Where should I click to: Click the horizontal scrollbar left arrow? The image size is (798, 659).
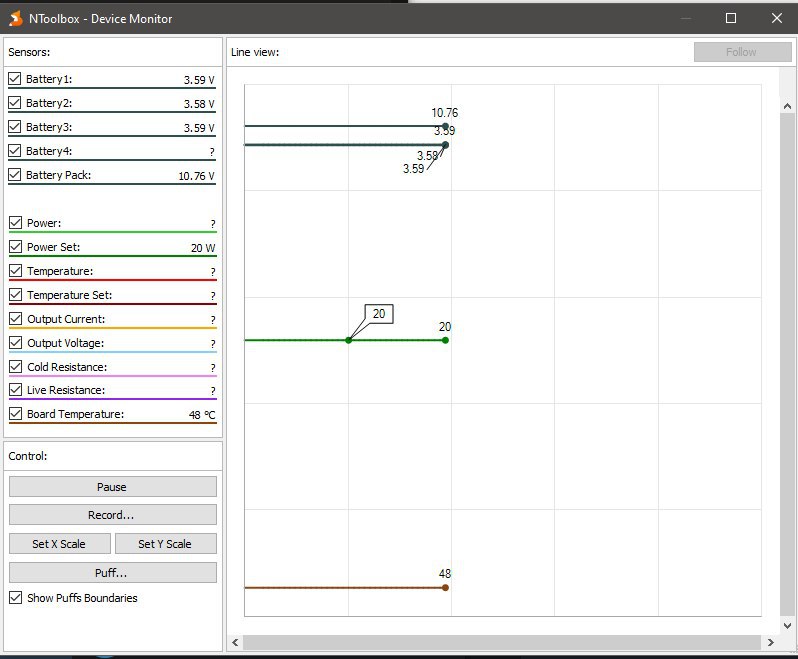pos(235,642)
